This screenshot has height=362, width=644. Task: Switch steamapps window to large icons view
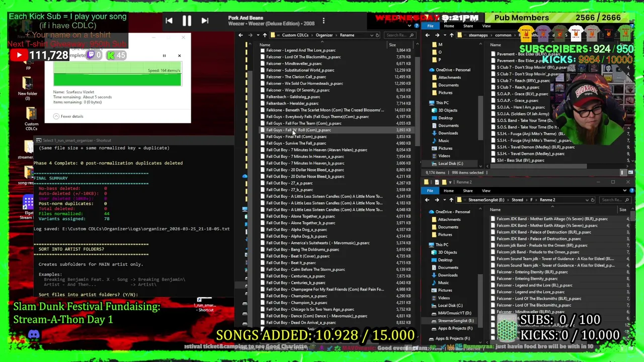[630, 172]
